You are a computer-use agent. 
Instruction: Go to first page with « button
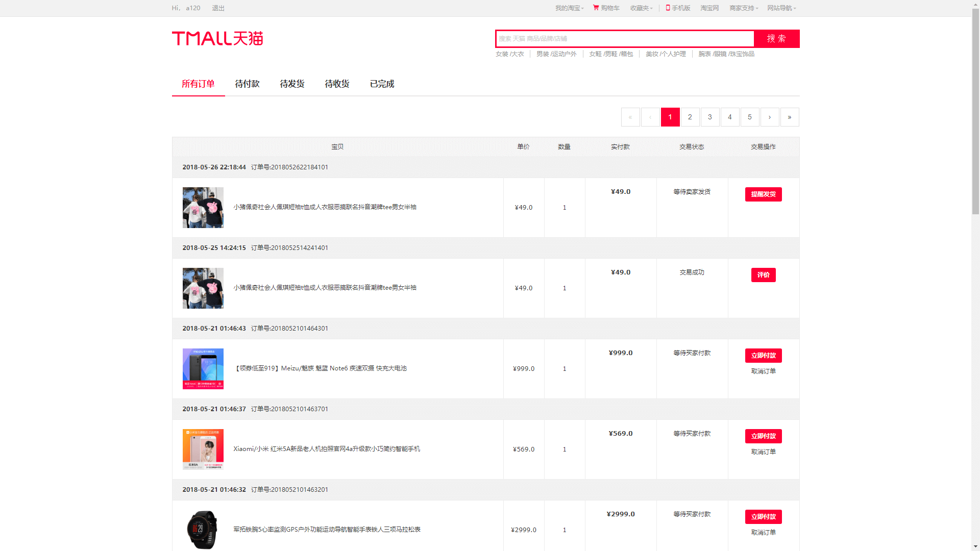click(x=630, y=117)
